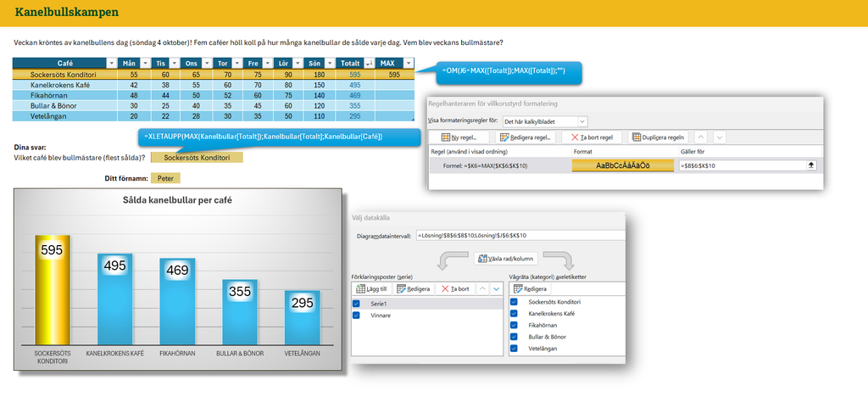Click Duplicera regeln button
The width and height of the screenshot is (868, 397).
tap(659, 137)
